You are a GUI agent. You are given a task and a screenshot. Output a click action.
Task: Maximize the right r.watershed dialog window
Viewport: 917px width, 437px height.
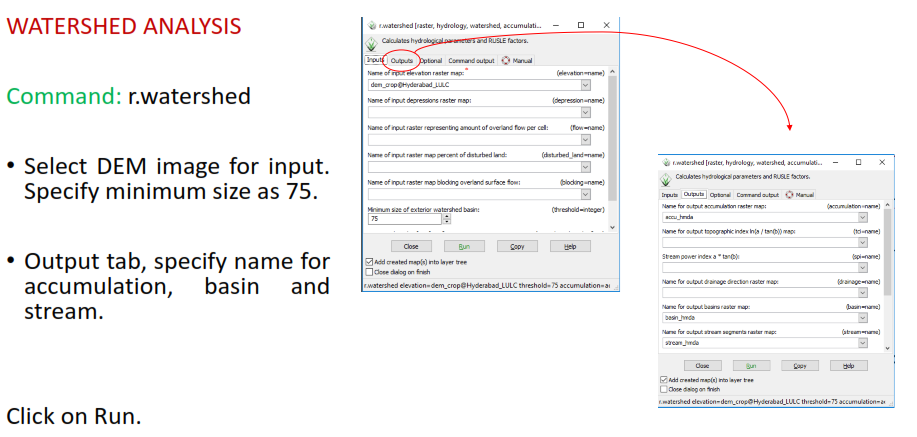pos(858,162)
